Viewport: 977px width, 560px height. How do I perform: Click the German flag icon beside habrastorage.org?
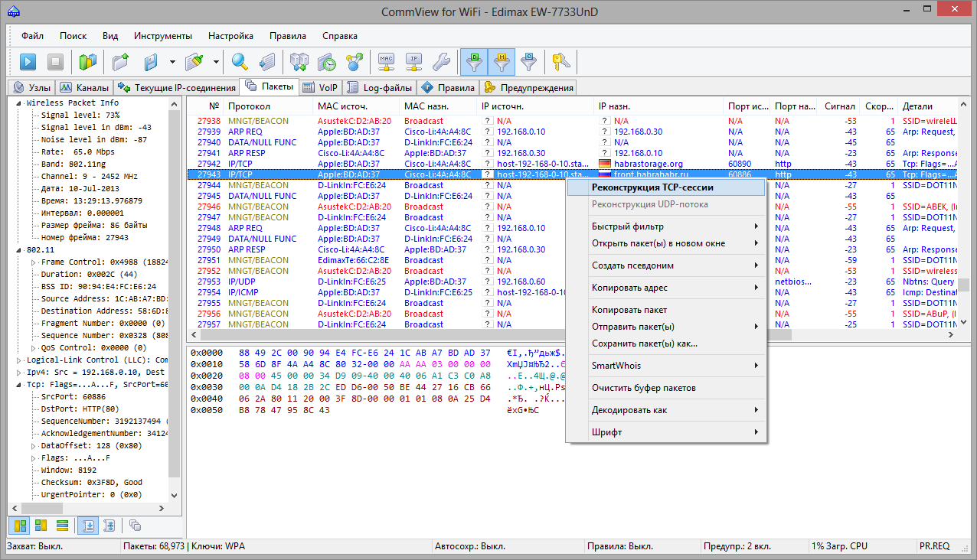click(x=605, y=164)
